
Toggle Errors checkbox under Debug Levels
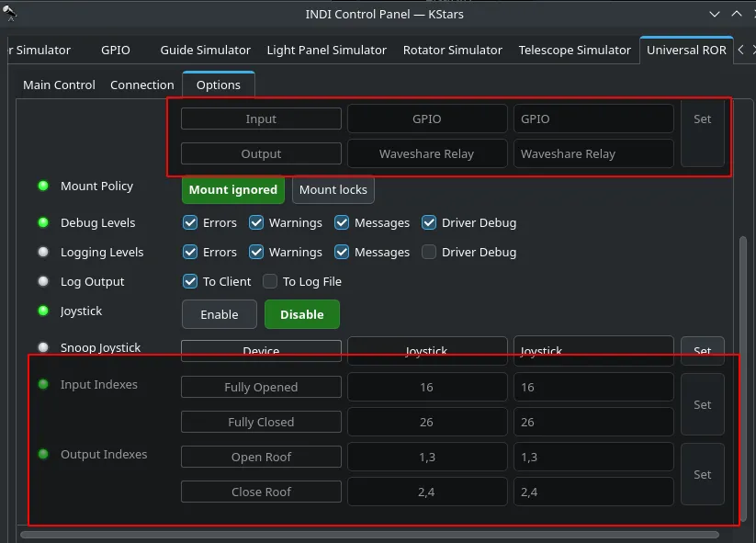pyautogui.click(x=190, y=222)
